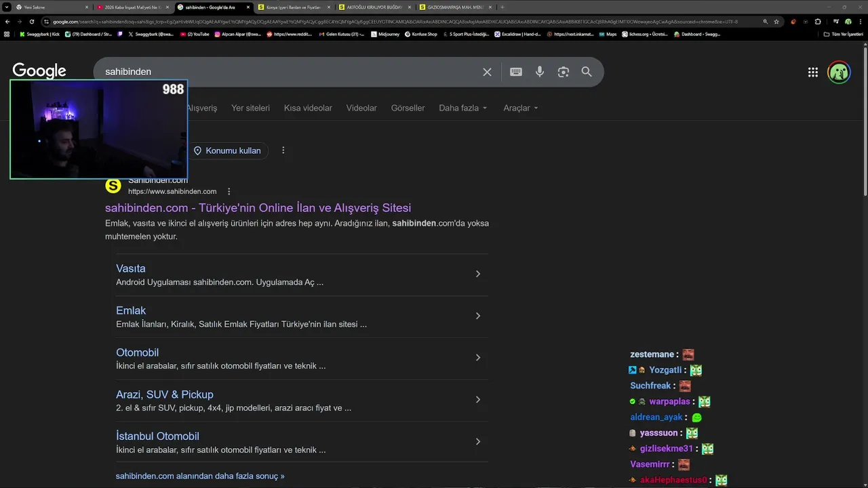Click chat username gizlisekme31
The image size is (868, 488).
pyautogui.click(x=667, y=449)
